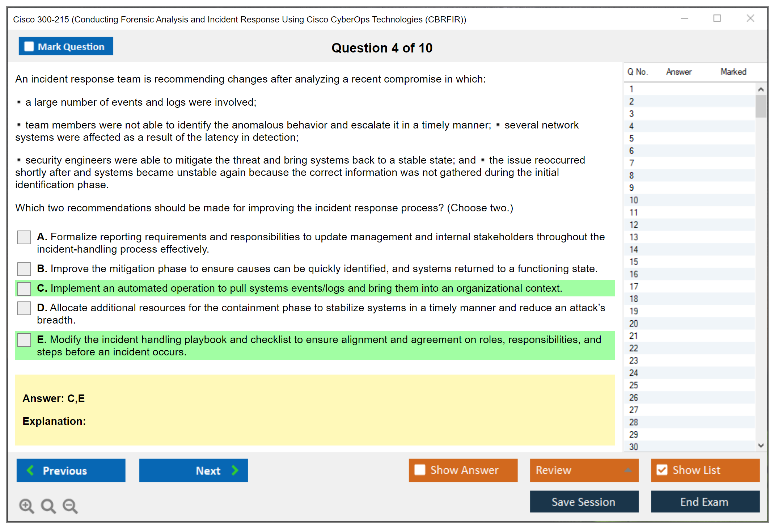Click the zoom out magnifier icon

pyautogui.click(x=70, y=506)
